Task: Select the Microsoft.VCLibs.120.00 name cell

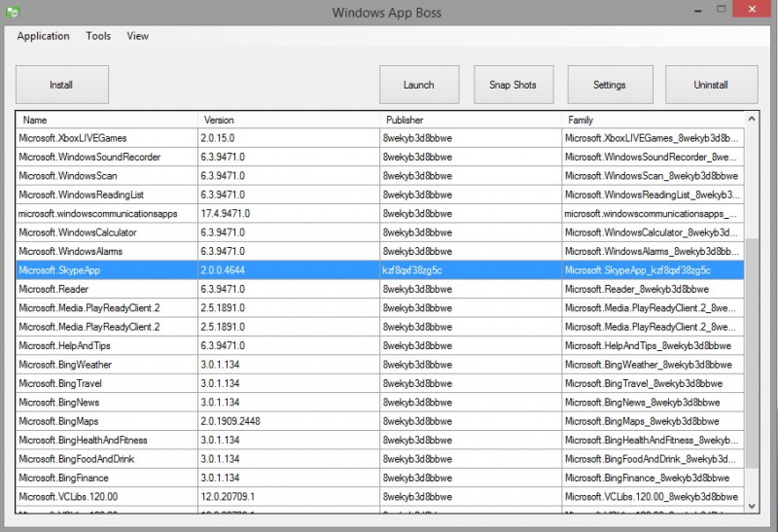Action: pos(107,496)
